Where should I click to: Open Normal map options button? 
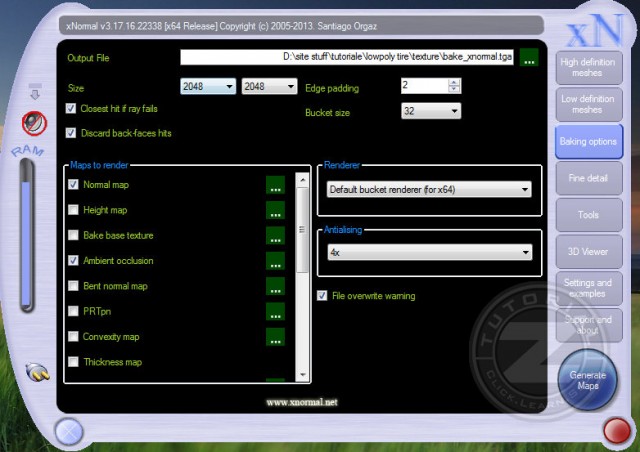(x=275, y=185)
